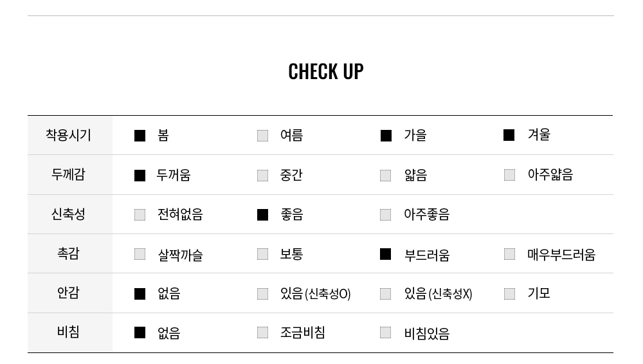The width and height of the screenshot is (643, 364).
Task: Toggle the 좋음 elasticity checkbox
Action: tap(262, 215)
